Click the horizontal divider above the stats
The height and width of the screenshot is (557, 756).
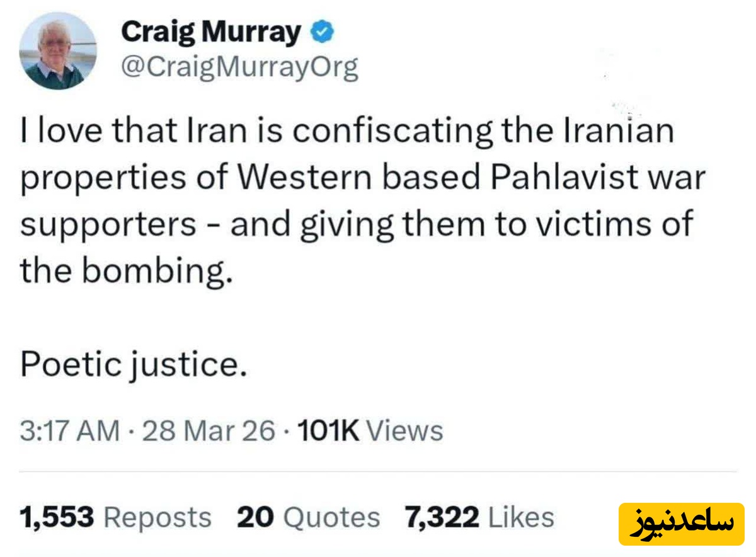[x=378, y=471]
